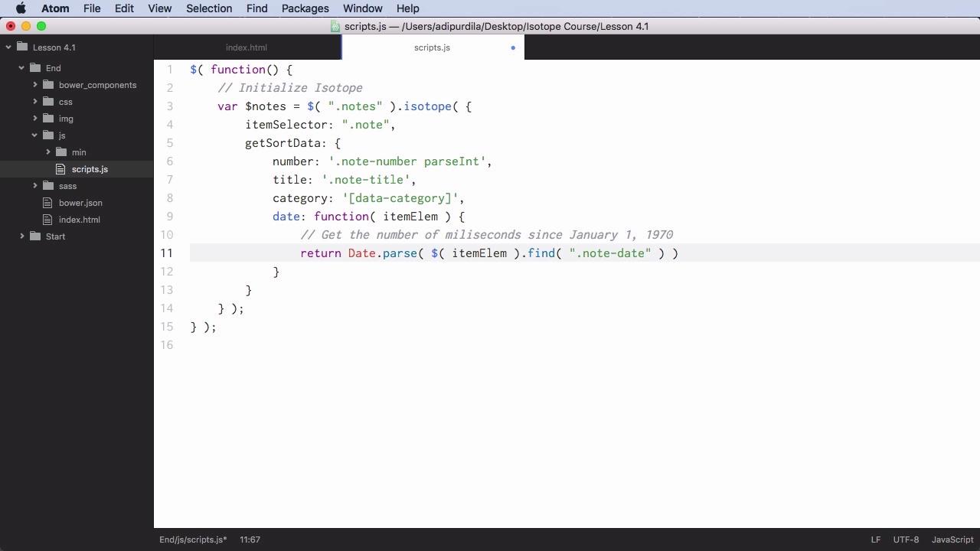Open the Atom application menu
Image resolution: width=980 pixels, height=551 pixels.
pos(55,8)
